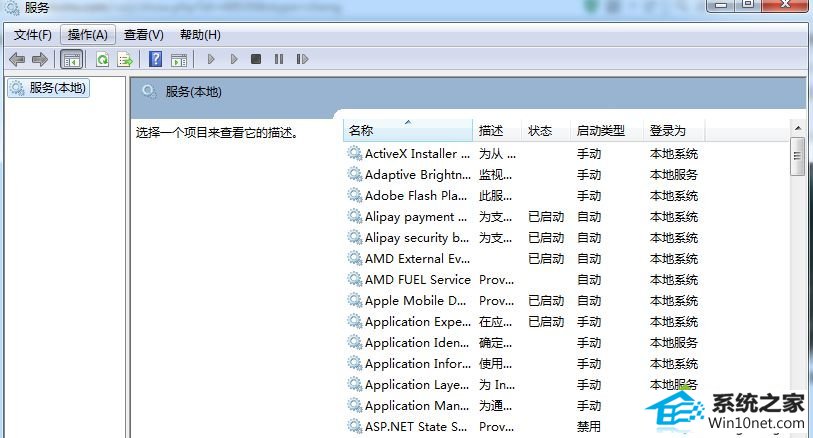The width and height of the screenshot is (813, 438).
Task: Open the 操作(A) menu
Action: pos(88,35)
